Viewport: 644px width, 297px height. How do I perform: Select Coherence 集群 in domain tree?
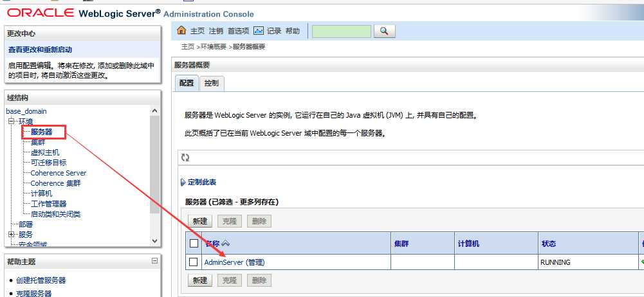tap(55, 183)
